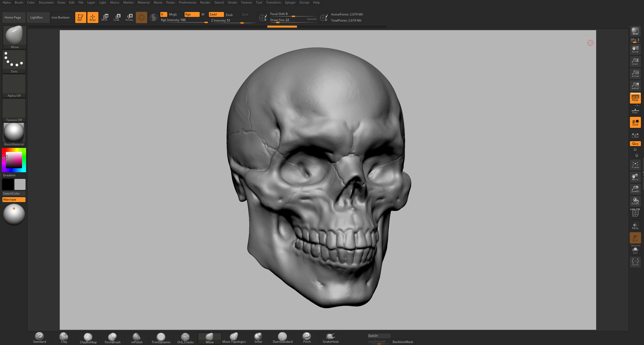The width and height of the screenshot is (644, 345).
Task: Activate the Scale gizmo tool
Action: pos(117,17)
